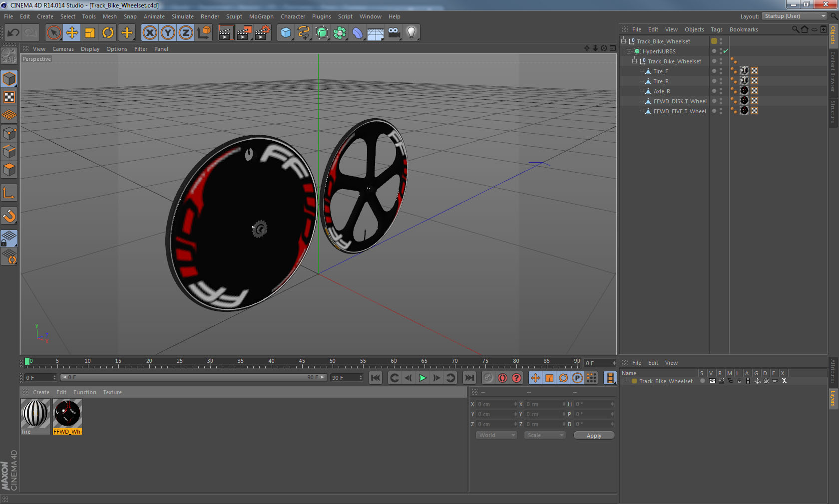The height and width of the screenshot is (504, 839).
Task: Open the Mesh menu
Action: [110, 16]
